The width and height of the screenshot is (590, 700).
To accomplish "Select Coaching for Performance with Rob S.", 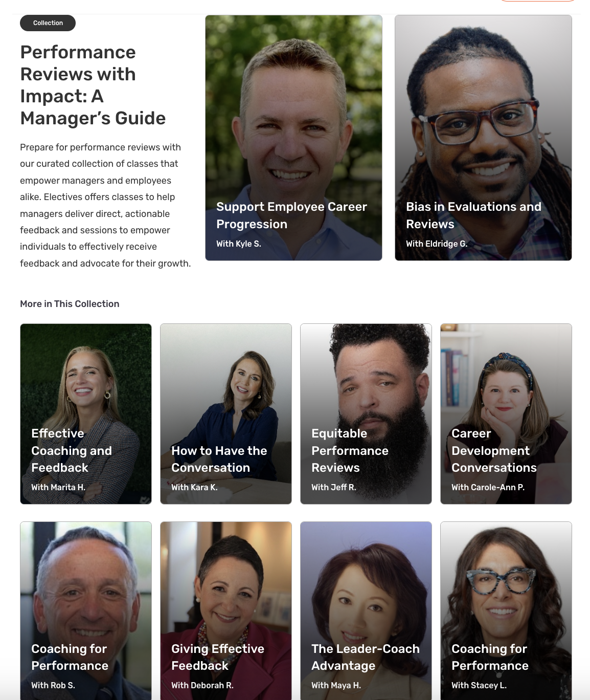I will click(x=86, y=611).
